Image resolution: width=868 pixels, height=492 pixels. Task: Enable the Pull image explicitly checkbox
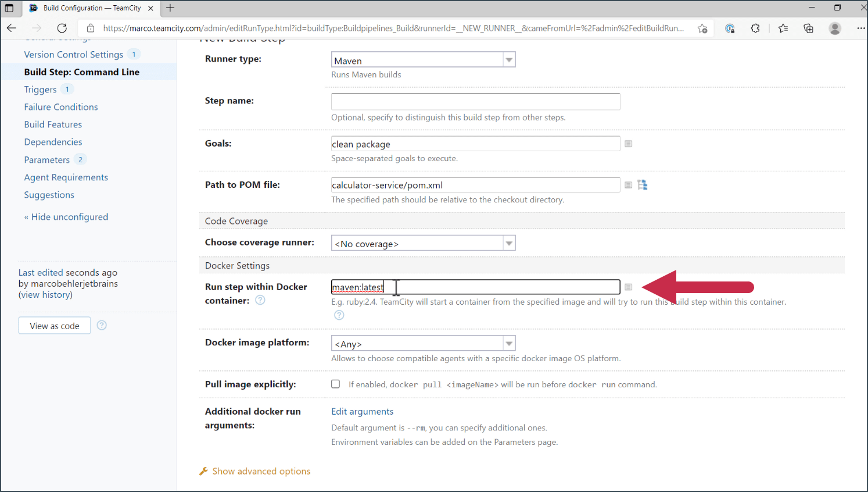click(336, 384)
